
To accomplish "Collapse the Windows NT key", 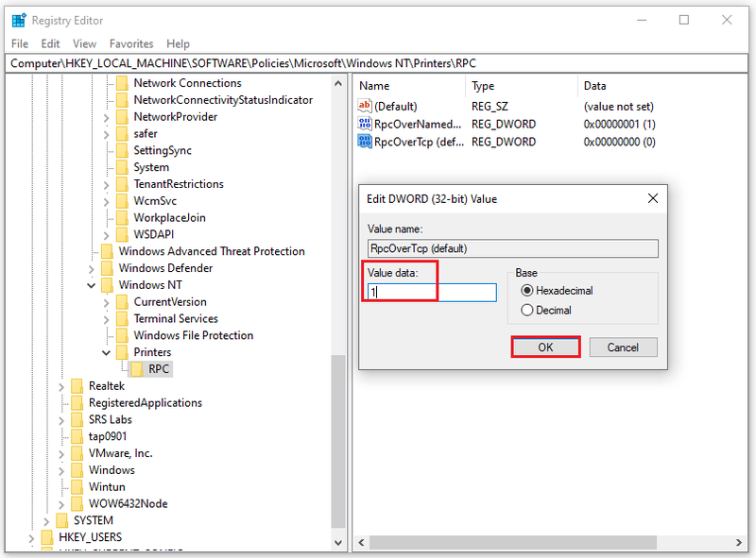I will 91,285.
